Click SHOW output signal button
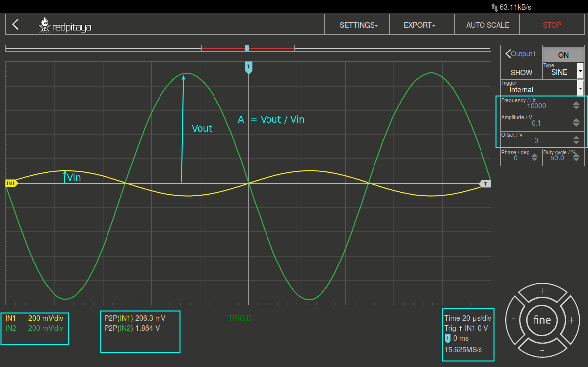This screenshot has width=588, height=367. click(521, 72)
